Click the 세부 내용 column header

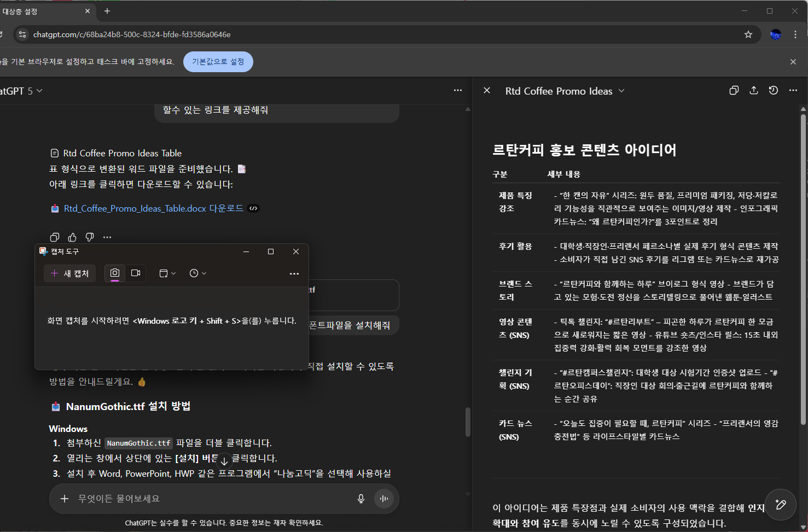pos(563,174)
